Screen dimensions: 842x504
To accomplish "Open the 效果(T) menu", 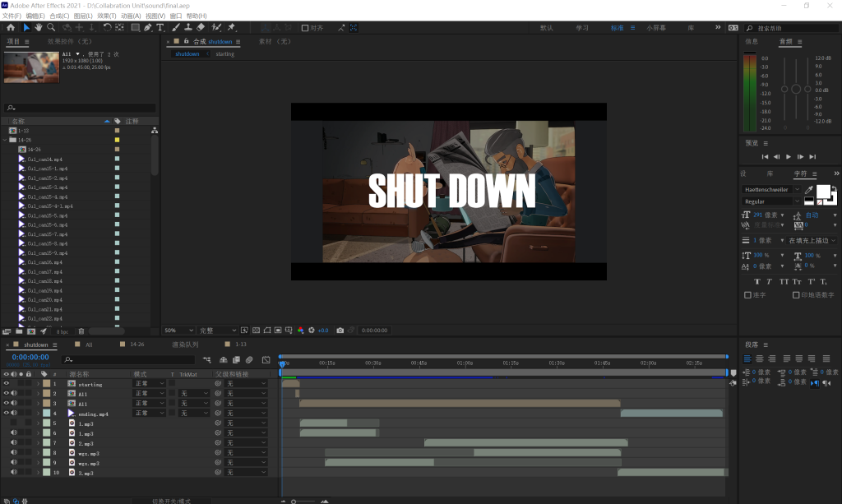I will (107, 16).
